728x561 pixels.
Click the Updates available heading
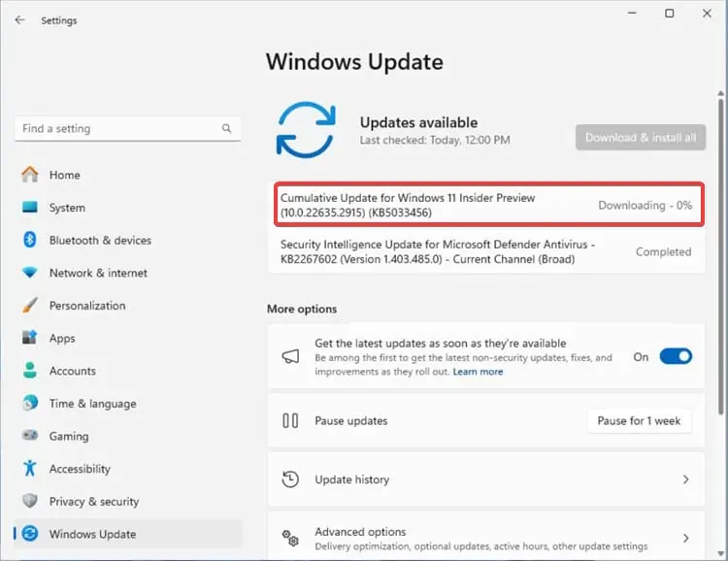[418, 122]
